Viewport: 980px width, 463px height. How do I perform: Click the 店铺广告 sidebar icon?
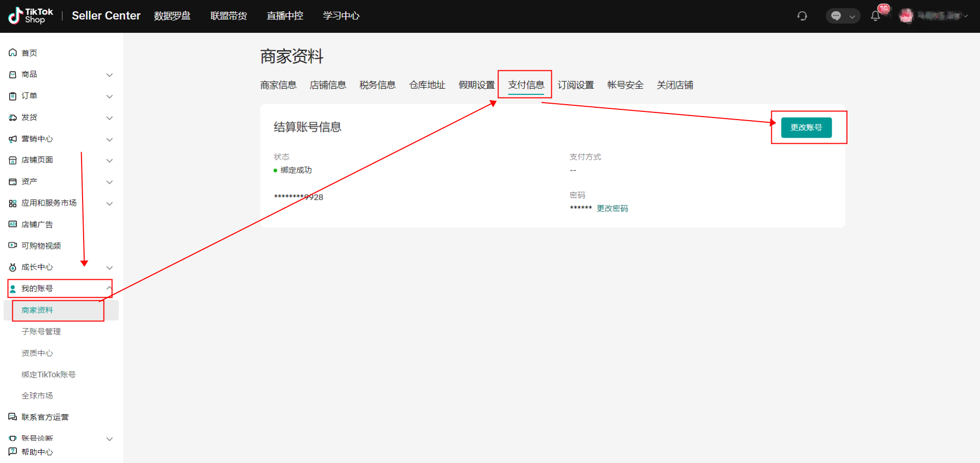(x=13, y=224)
